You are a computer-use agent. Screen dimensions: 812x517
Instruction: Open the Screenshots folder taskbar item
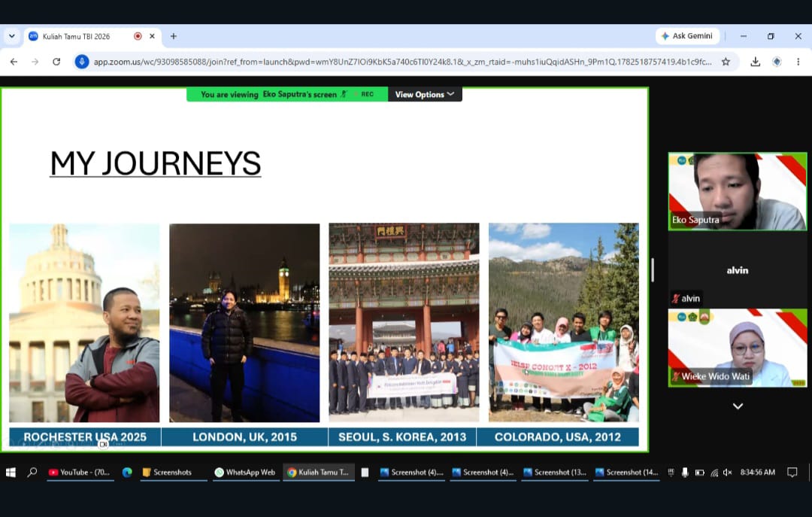point(172,473)
